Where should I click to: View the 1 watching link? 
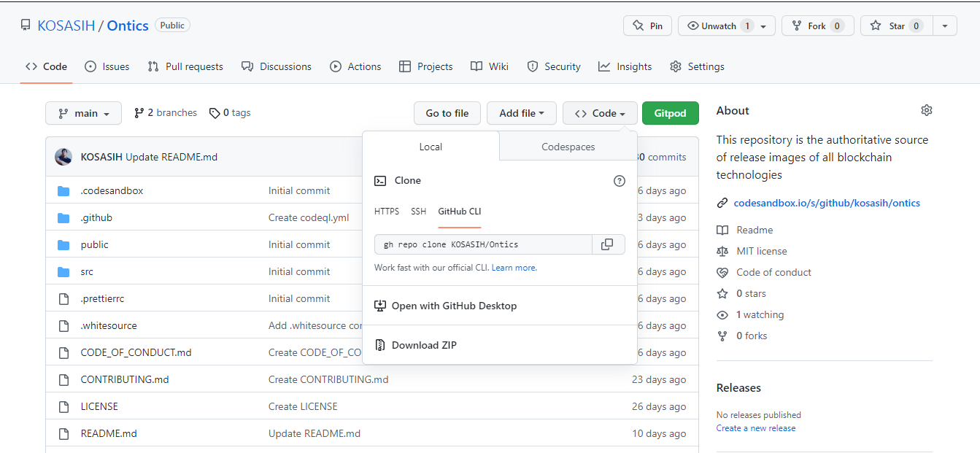(750, 314)
